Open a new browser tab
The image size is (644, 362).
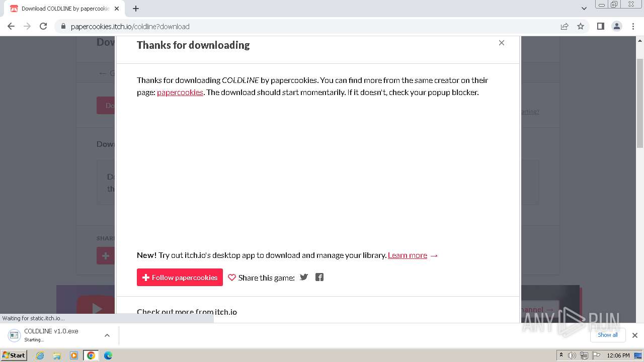pos(136,9)
